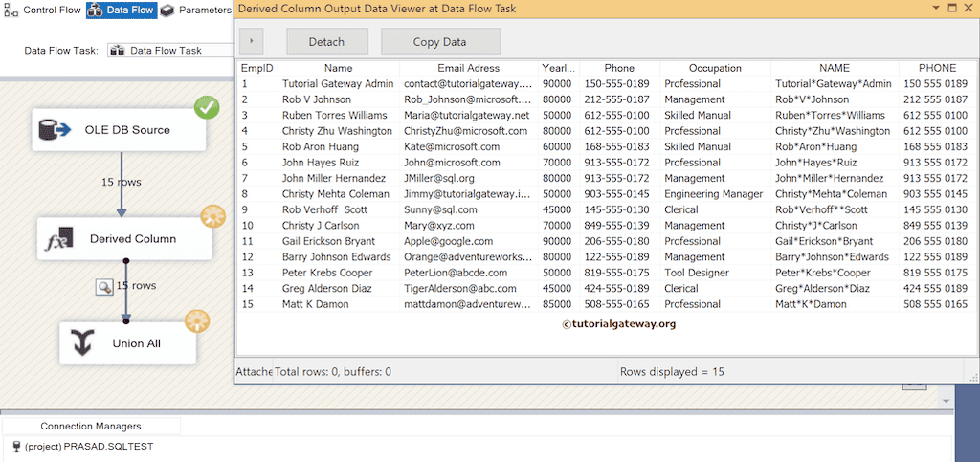The width and height of the screenshot is (980, 462).
Task: Select the Derived Column component label
Action: [x=132, y=238]
